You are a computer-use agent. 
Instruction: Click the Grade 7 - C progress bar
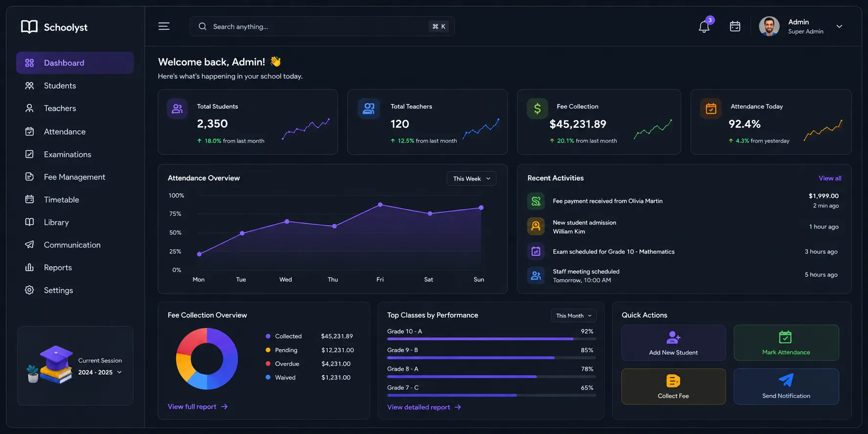point(491,395)
